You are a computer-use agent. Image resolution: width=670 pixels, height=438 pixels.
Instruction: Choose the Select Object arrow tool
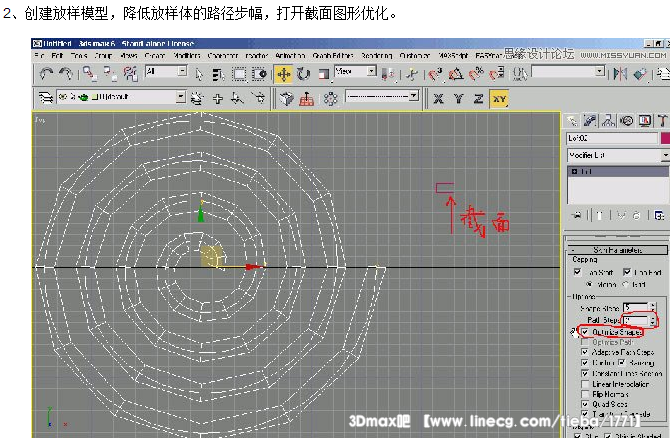(199, 74)
